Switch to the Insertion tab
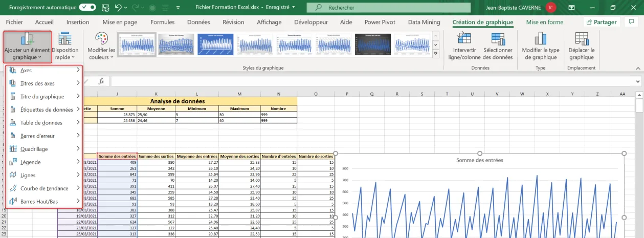644x238 pixels. click(x=78, y=22)
